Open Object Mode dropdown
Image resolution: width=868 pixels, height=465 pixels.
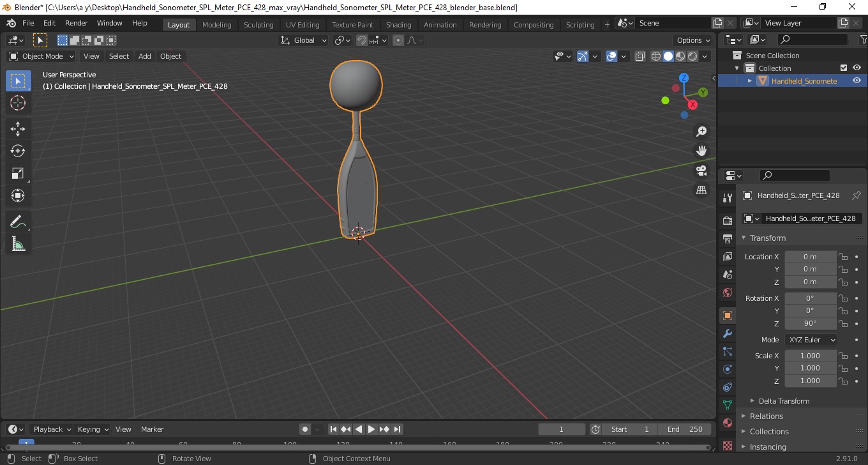pyautogui.click(x=41, y=56)
